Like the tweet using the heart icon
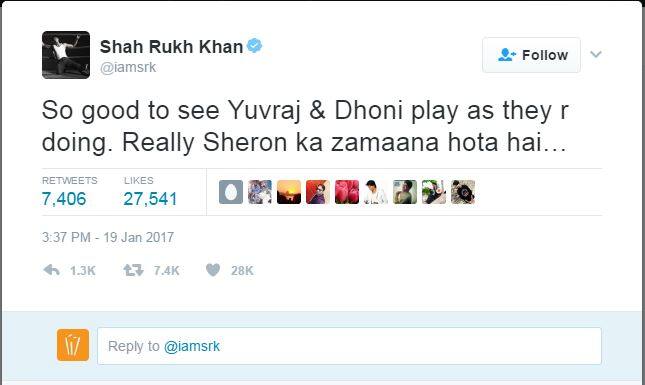The image size is (645, 385). [x=213, y=270]
